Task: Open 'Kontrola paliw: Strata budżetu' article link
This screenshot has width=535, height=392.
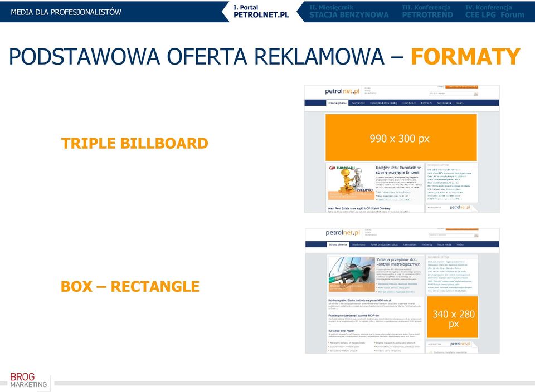Action: click(x=359, y=300)
